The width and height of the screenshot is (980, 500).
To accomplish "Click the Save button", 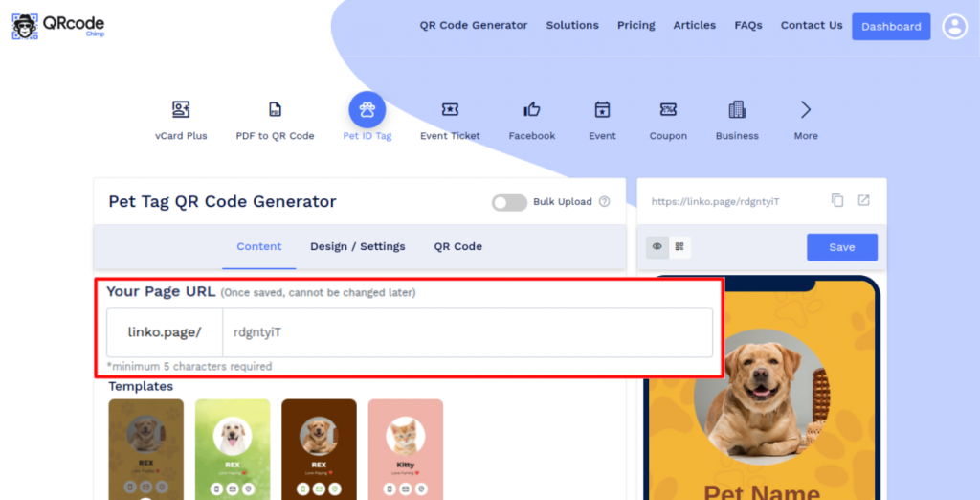I will [842, 247].
